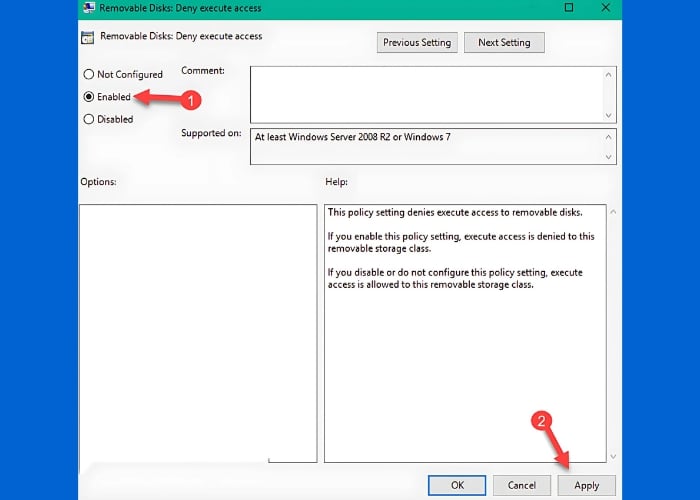Click inside the Comment text field
700x500 pixels.
click(x=425, y=95)
